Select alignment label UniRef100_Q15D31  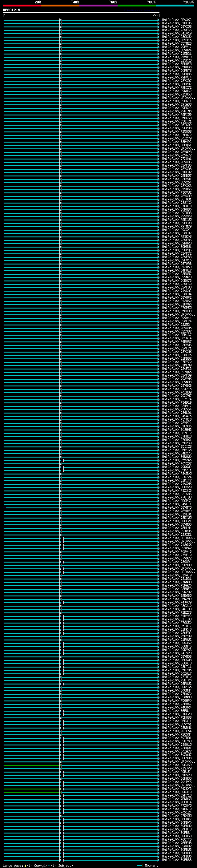pos(177,54)
